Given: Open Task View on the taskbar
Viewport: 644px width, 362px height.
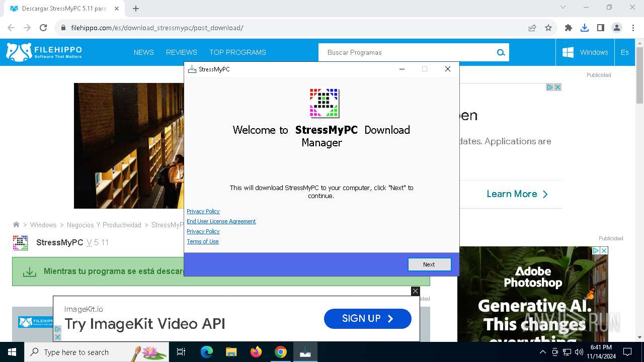Looking at the screenshot, I should point(181,352).
